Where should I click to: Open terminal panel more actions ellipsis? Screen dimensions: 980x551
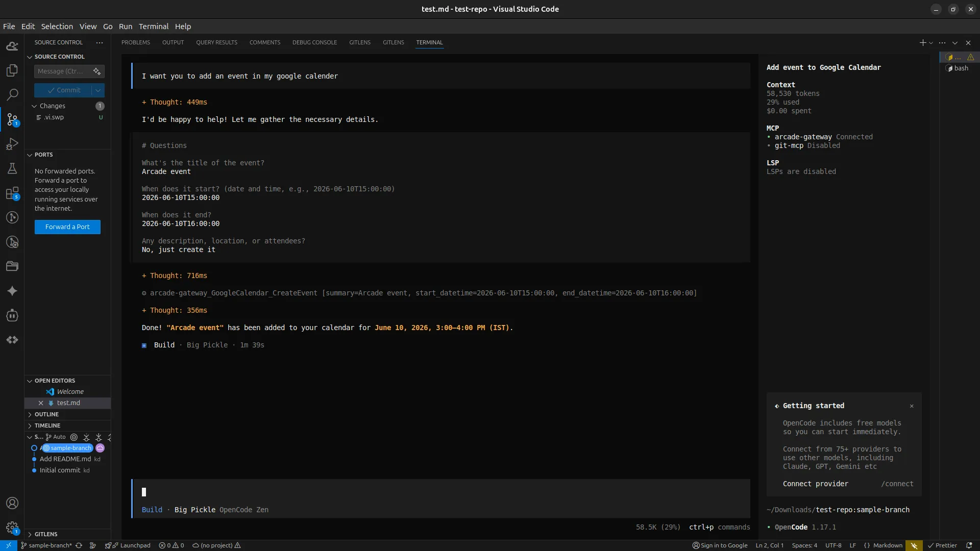[942, 43]
